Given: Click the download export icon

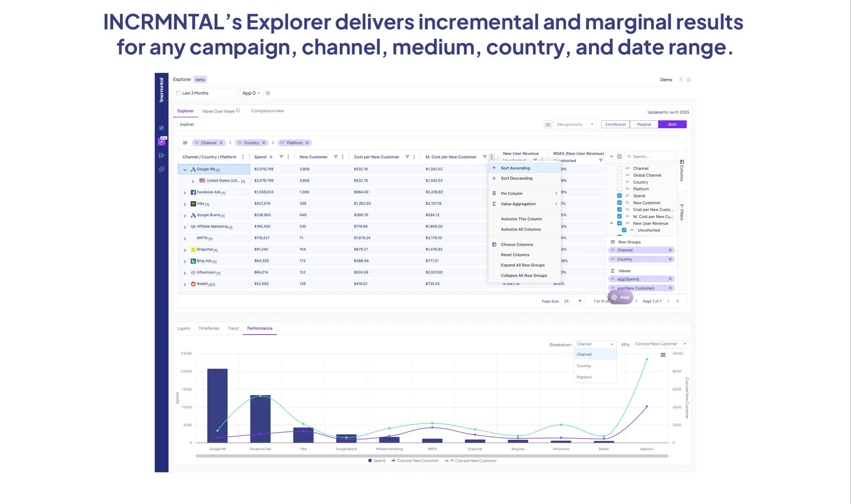Looking at the screenshot, I should (x=548, y=124).
